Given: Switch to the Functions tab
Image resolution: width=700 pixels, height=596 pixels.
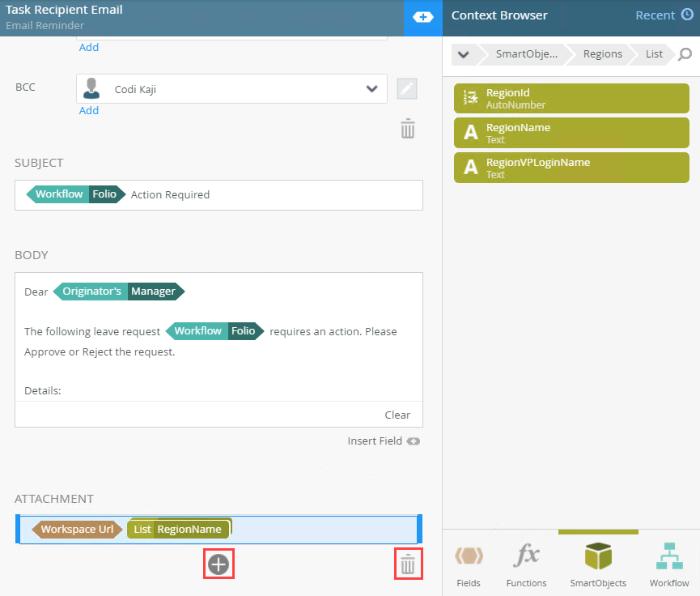Looking at the screenshot, I should 526,564.
